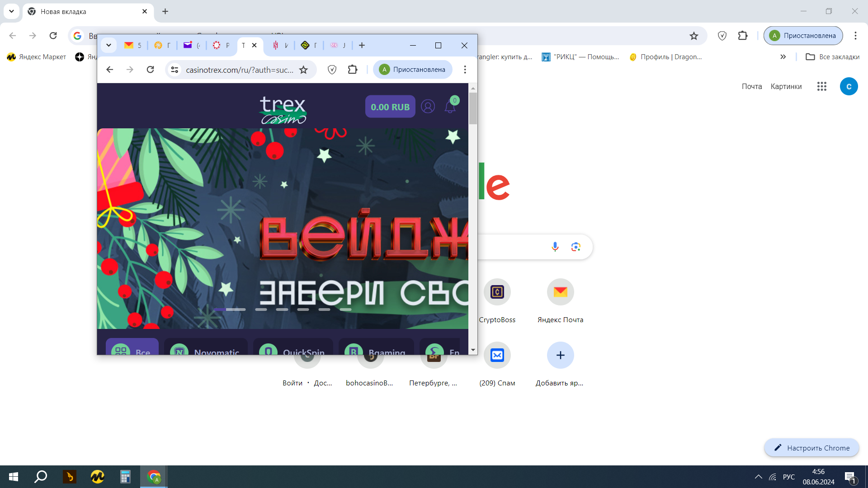868x488 pixels.
Task: Expand the Chrome tab search chevron
Action: click(109, 45)
